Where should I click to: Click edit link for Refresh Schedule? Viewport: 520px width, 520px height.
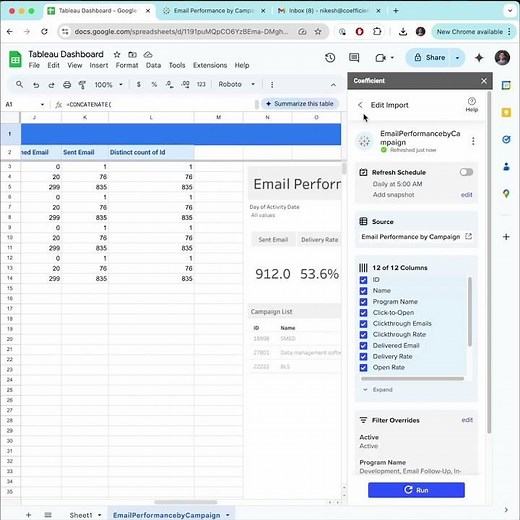tap(466, 195)
